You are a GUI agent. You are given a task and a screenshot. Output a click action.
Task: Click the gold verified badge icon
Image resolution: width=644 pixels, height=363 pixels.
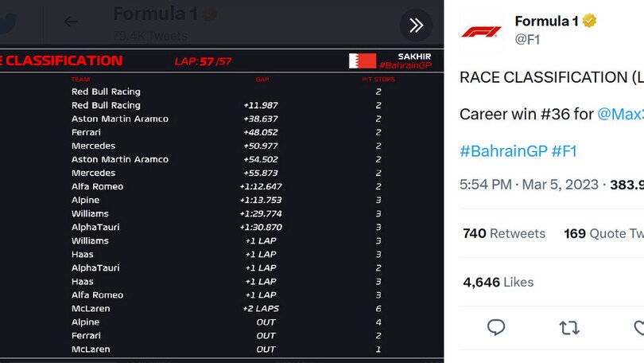pyautogui.click(x=589, y=20)
